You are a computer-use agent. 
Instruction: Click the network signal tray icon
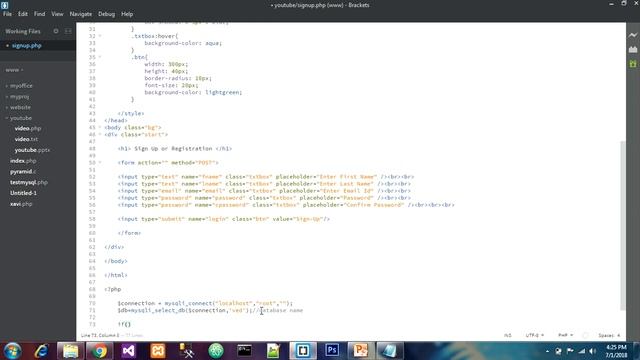tap(582, 351)
